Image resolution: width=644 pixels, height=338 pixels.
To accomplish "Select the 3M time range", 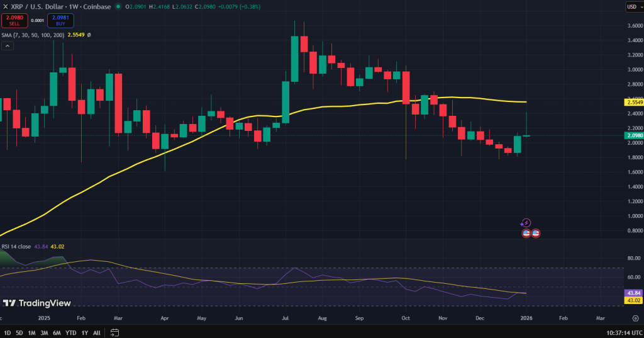I will 44,333.
